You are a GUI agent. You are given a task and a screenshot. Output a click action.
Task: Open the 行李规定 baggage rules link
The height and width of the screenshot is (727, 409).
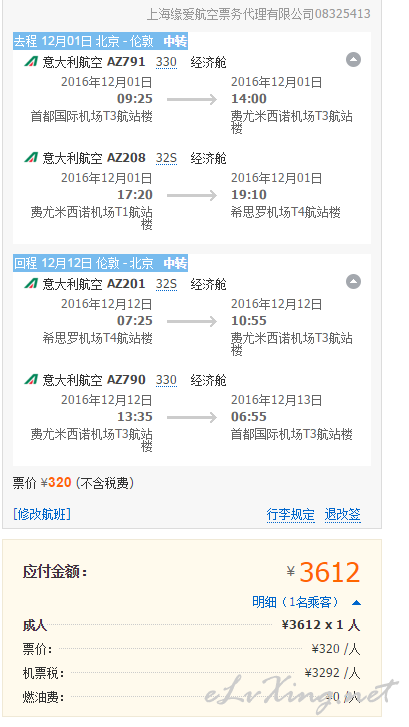[291, 514]
